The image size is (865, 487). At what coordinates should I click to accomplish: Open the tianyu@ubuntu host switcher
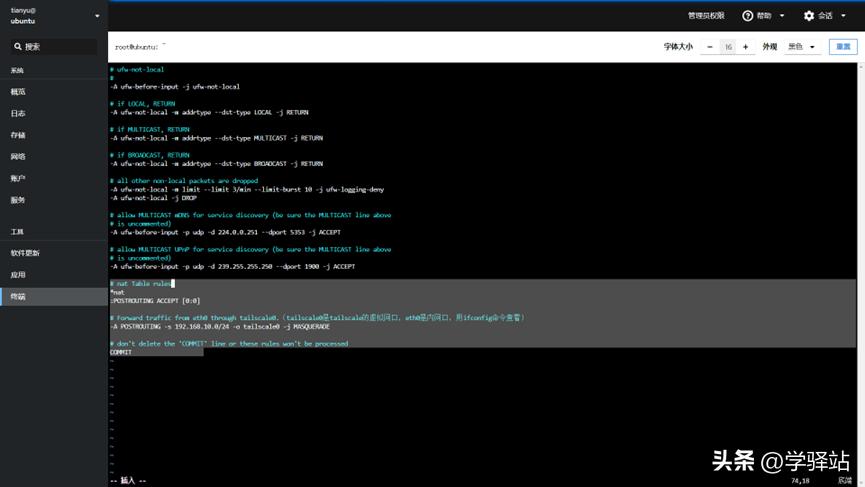click(x=53, y=15)
